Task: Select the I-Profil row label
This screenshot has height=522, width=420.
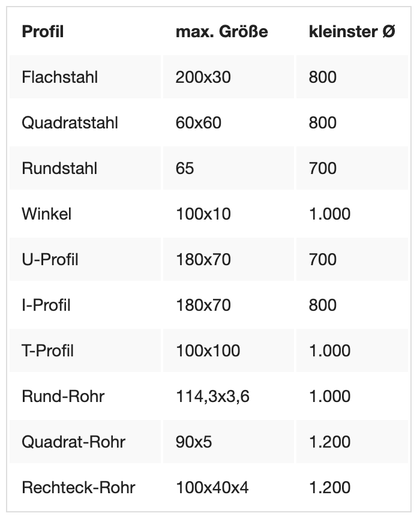Action: tap(46, 305)
